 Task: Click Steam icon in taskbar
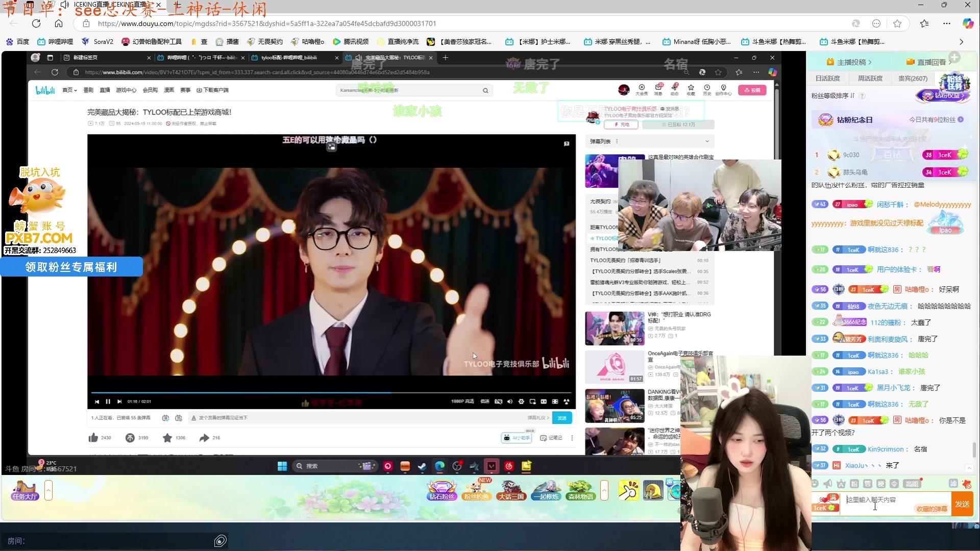(422, 466)
